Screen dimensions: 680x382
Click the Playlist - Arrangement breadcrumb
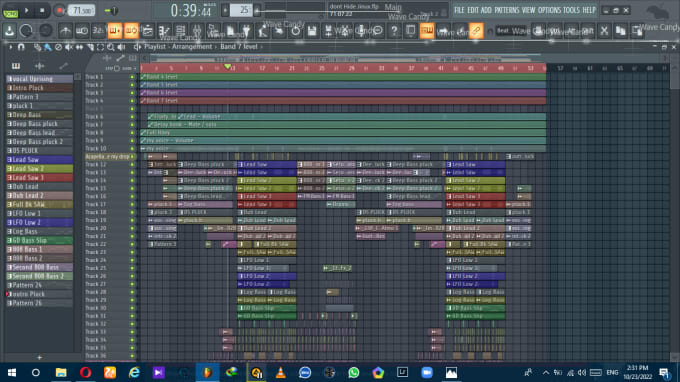(x=178, y=46)
